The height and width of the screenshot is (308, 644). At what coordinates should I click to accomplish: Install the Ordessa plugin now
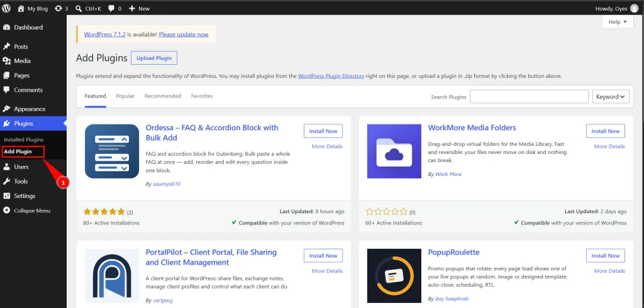coord(323,131)
